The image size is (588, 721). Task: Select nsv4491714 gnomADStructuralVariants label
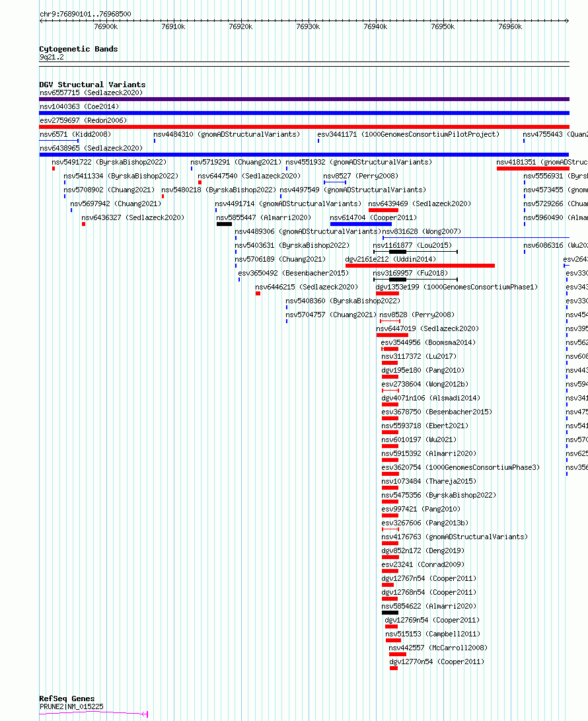coord(288,204)
